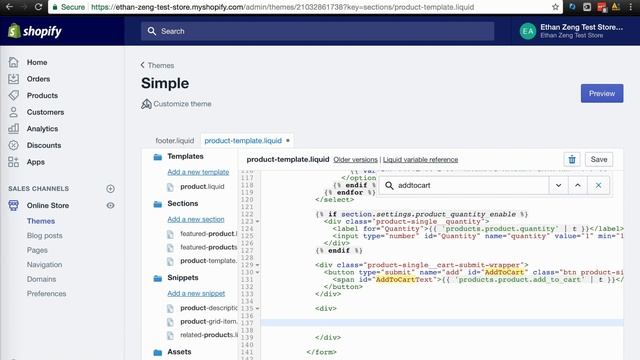This screenshot has height=360, width=640.
Task: Click the Save button
Action: (x=599, y=160)
